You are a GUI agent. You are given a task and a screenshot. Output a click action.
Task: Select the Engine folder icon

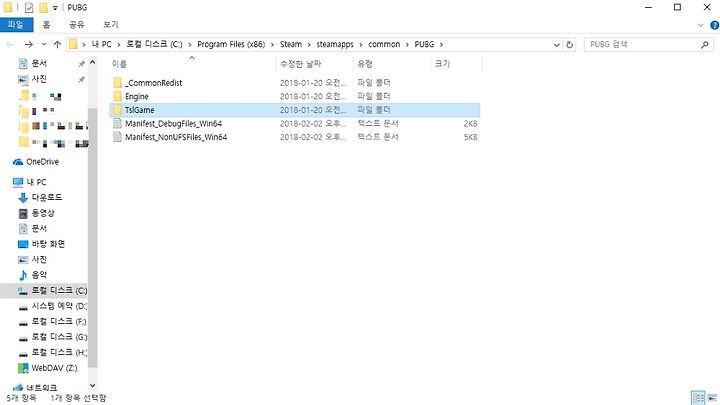coord(118,96)
